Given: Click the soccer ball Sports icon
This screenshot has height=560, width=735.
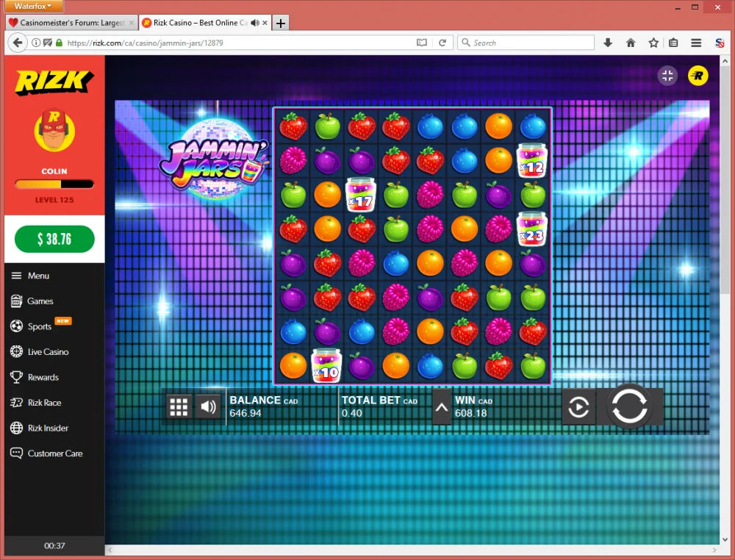Looking at the screenshot, I should click(16, 326).
